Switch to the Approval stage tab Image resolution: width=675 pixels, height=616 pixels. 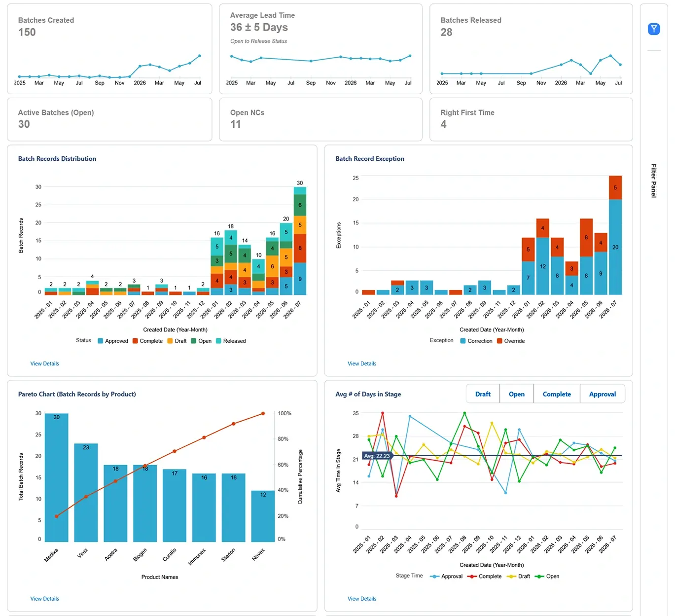pos(602,394)
